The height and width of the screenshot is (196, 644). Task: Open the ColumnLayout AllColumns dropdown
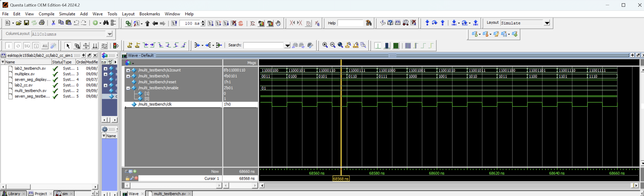tap(110, 34)
